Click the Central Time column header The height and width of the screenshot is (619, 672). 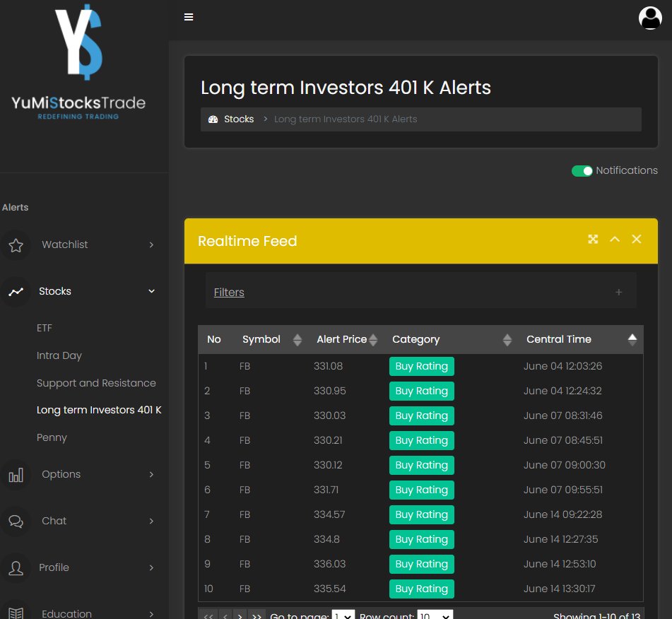559,339
